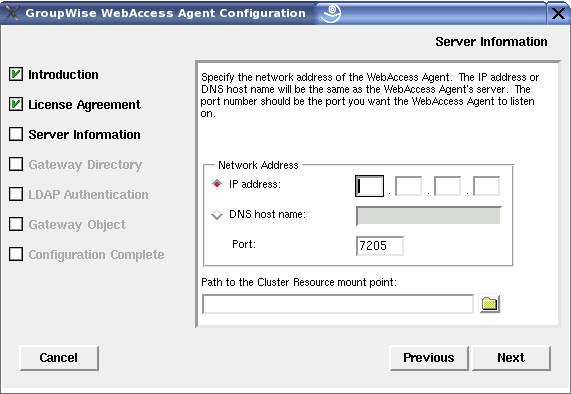Click the Cancel button

59,358
